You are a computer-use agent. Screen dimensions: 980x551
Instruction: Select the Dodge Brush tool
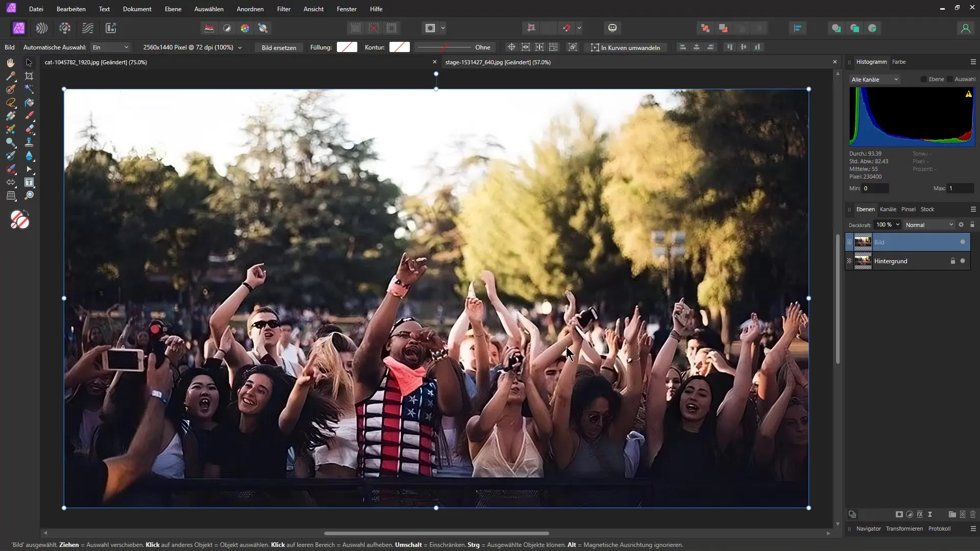point(11,142)
